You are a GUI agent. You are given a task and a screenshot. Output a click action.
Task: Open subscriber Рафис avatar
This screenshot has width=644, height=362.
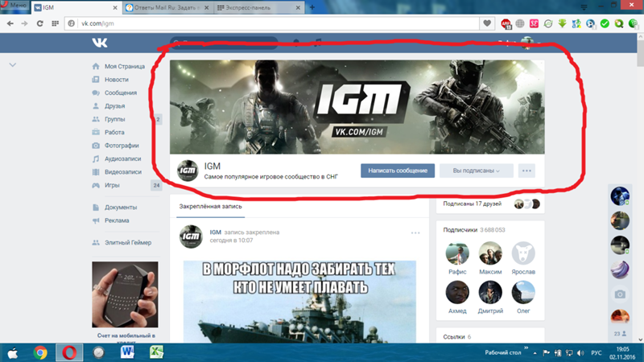tap(457, 253)
